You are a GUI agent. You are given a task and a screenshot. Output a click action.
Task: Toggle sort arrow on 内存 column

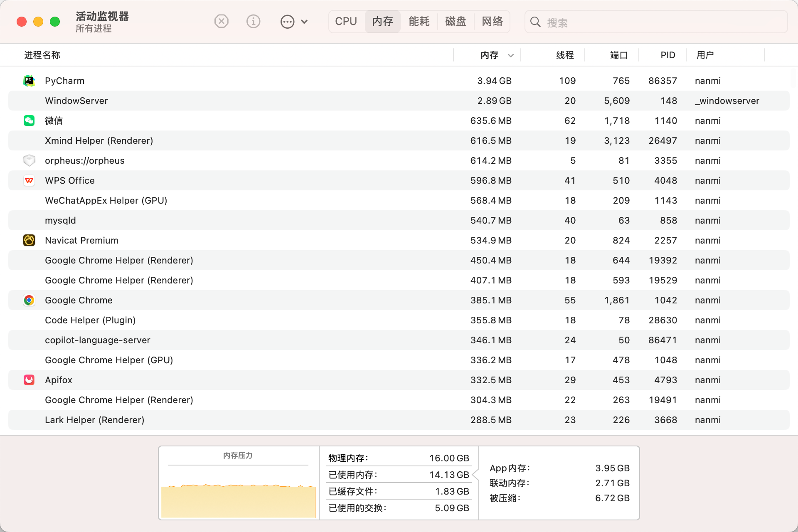511,55
